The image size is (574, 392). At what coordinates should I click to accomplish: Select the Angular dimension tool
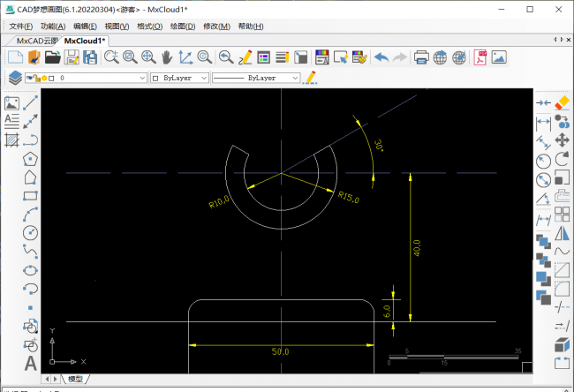543,199
